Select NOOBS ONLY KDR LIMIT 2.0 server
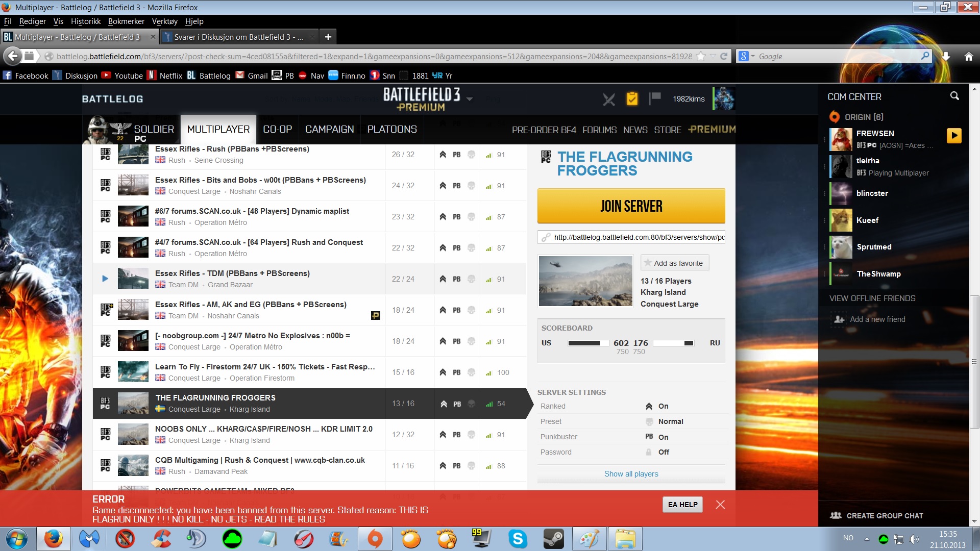Screen dimensions: 980x551 309,435
